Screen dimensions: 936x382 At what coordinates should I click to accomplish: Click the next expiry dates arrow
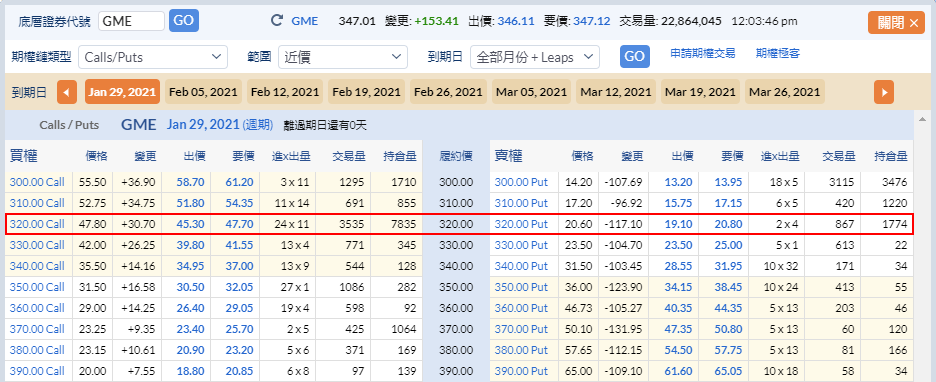(x=883, y=93)
